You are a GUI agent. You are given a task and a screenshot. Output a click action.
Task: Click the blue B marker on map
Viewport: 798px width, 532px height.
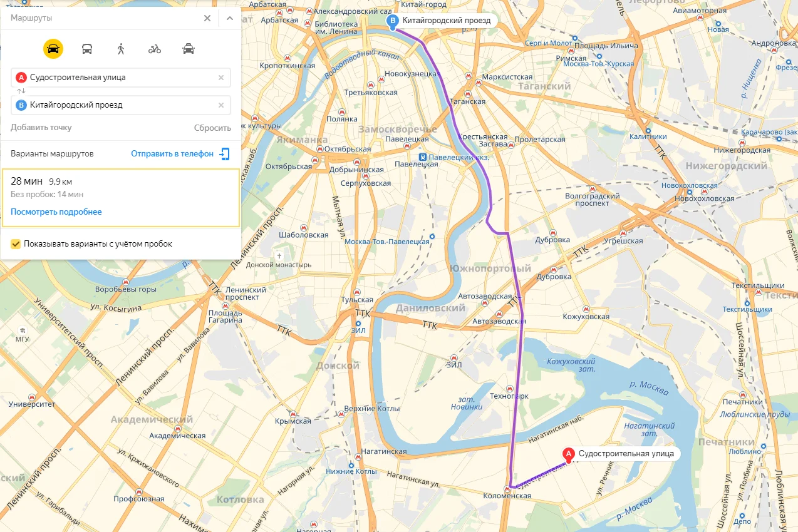click(x=393, y=22)
